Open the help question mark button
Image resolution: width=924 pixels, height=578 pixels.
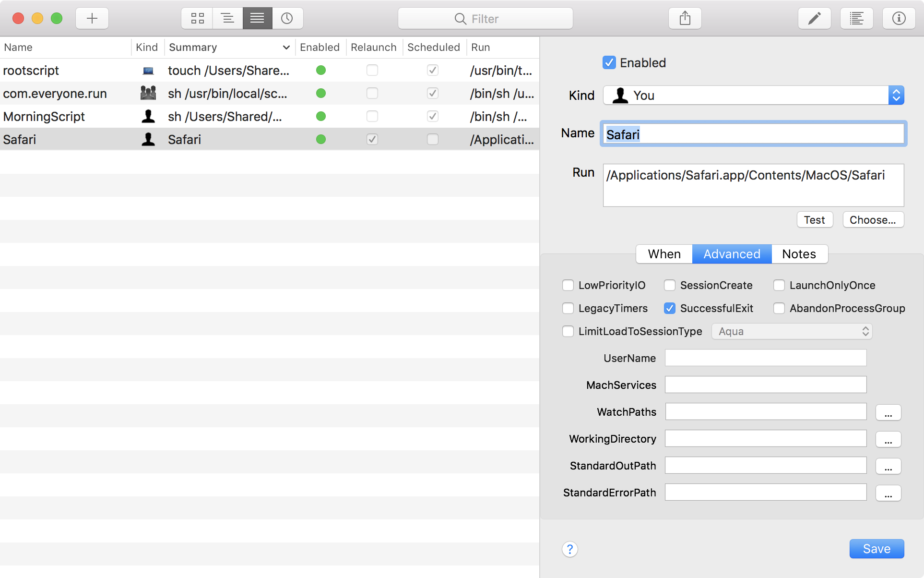(569, 549)
